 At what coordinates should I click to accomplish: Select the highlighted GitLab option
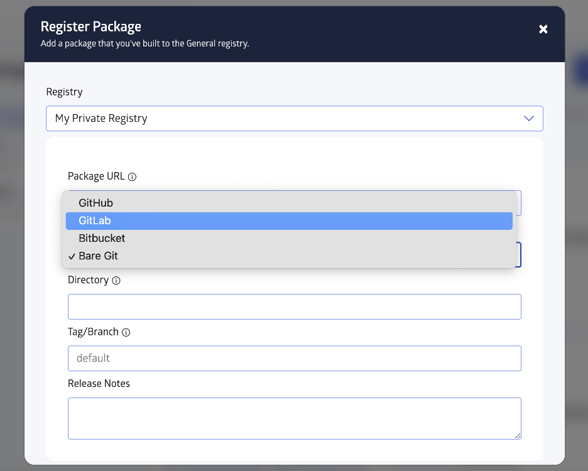289,221
